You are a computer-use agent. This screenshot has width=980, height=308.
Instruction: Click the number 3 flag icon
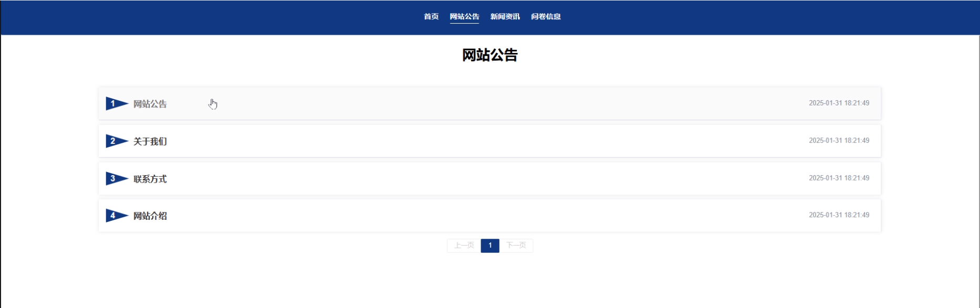(117, 178)
